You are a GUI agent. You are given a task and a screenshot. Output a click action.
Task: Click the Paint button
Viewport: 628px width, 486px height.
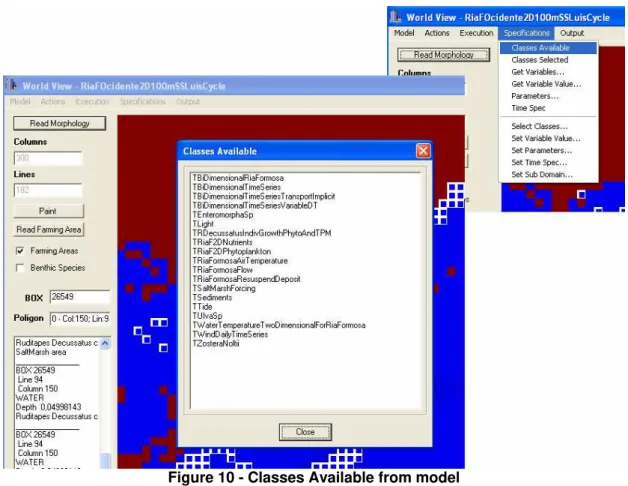(x=48, y=211)
